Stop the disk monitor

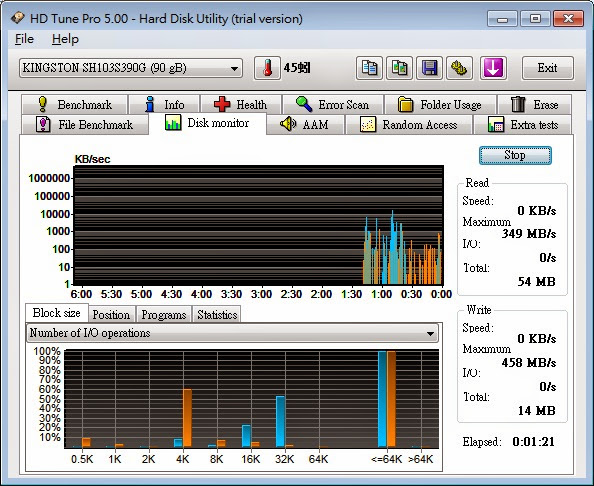coord(515,155)
